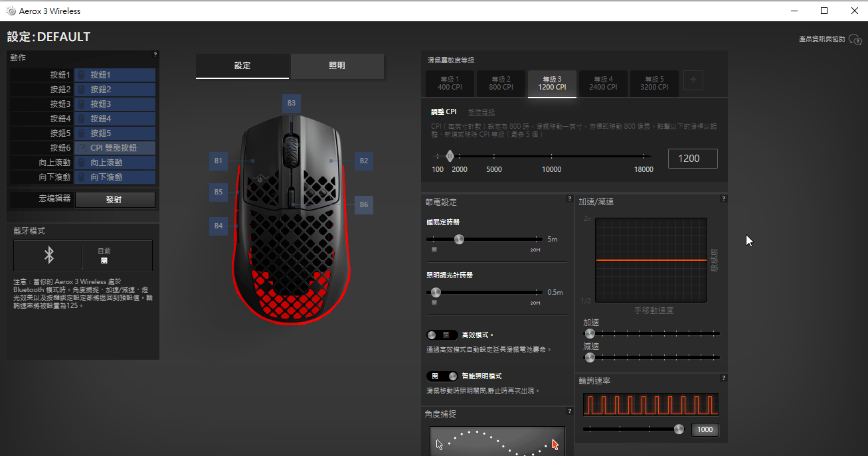This screenshot has width=868, height=456.
Task: Click the 調整 CPI label
Action: pos(444,112)
